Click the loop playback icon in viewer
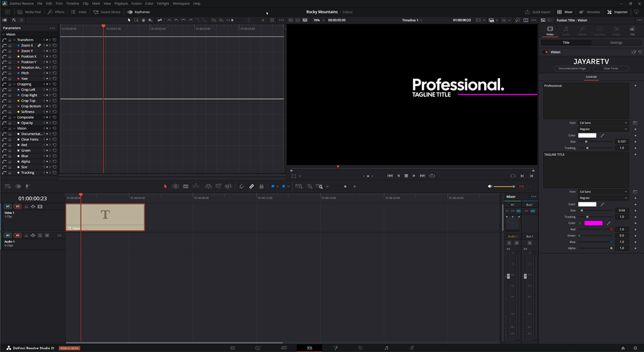The image size is (644, 352). (432, 176)
